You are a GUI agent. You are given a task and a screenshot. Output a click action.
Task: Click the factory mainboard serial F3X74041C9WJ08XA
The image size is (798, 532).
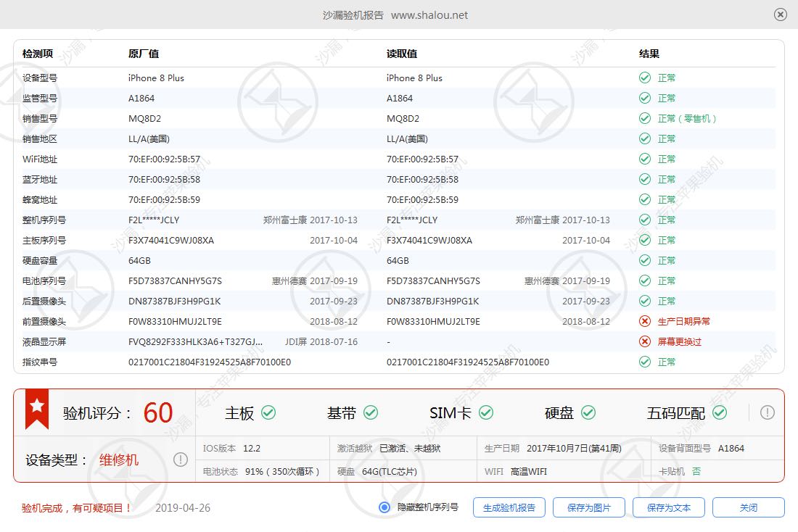[171, 240]
